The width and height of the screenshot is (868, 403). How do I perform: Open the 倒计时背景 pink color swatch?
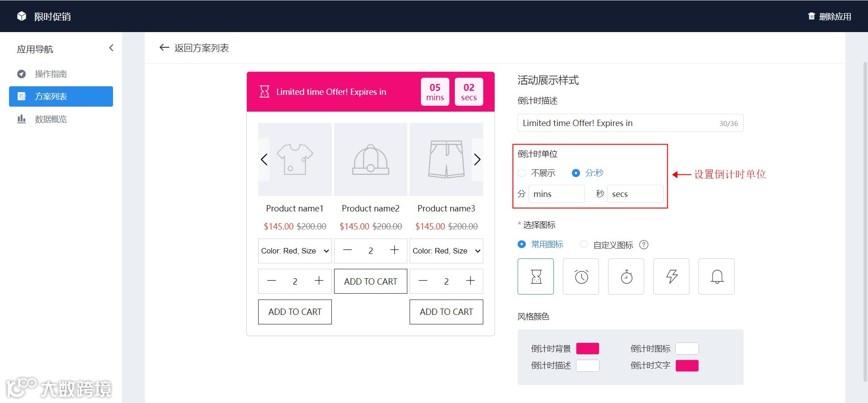pos(588,348)
